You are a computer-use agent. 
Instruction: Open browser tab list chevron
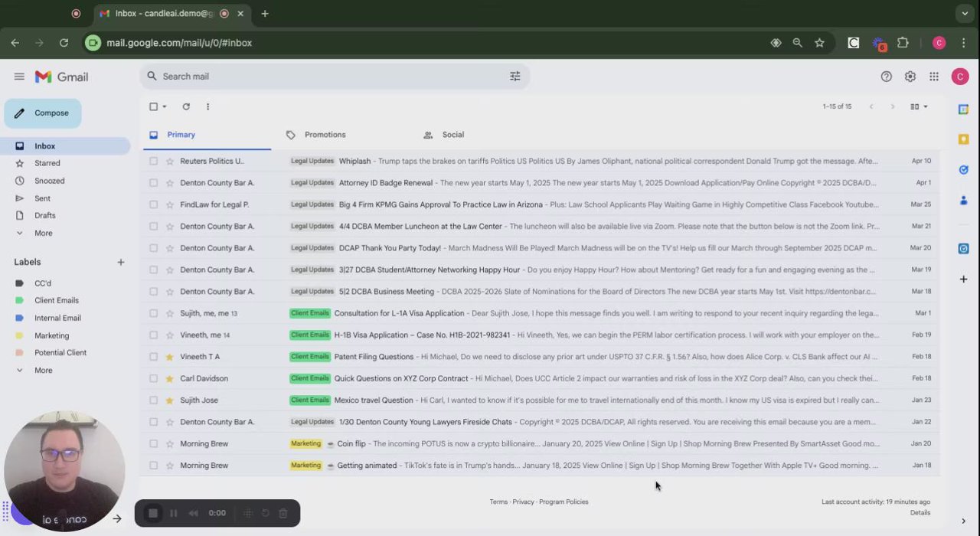(965, 13)
